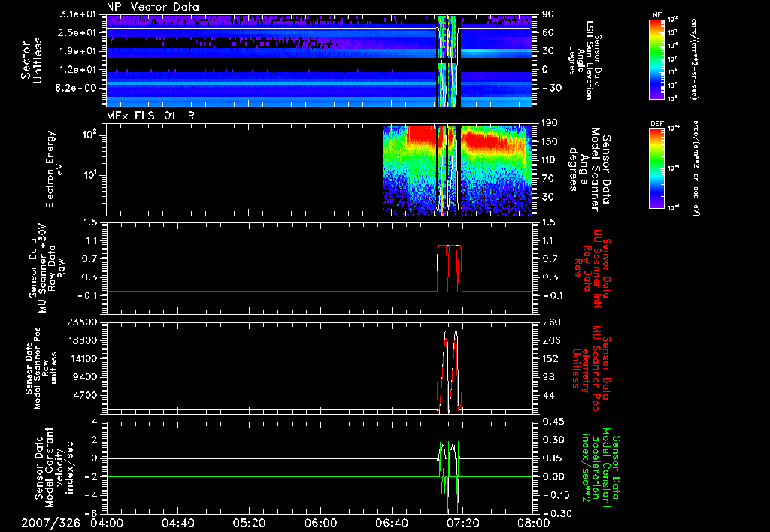Click the 'Electron Energy eV' axis label
This screenshot has width=770, height=532.
pyautogui.click(x=56, y=169)
